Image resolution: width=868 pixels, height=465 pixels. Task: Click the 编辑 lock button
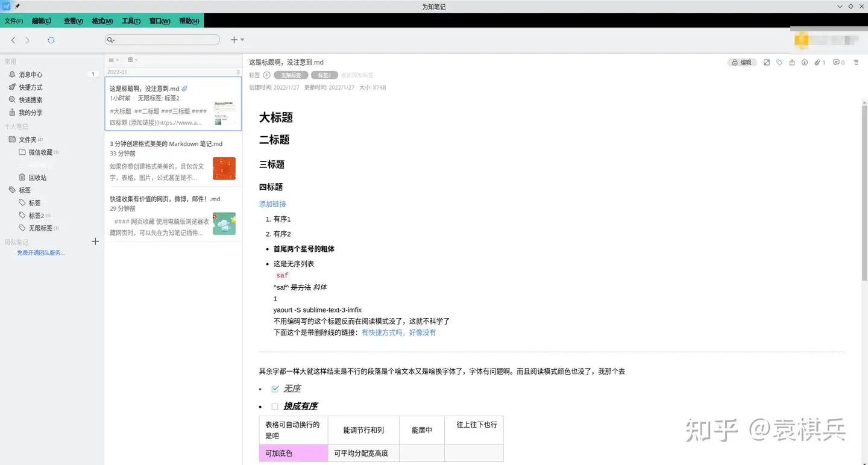click(x=741, y=63)
